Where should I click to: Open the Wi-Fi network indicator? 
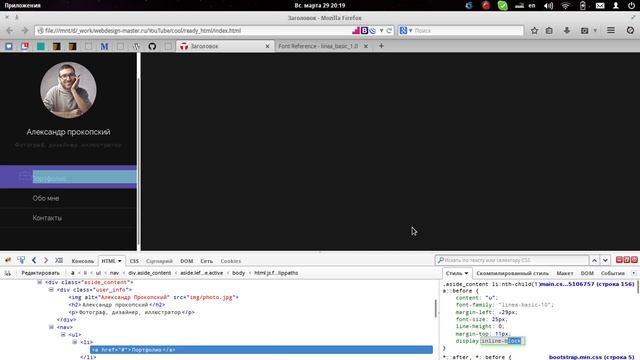tap(565, 5)
